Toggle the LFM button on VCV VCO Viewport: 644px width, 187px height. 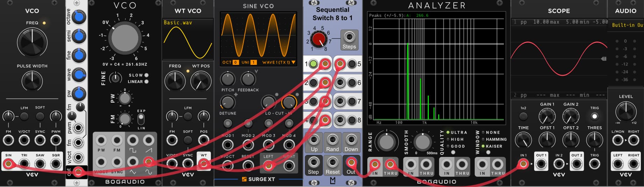24,116
